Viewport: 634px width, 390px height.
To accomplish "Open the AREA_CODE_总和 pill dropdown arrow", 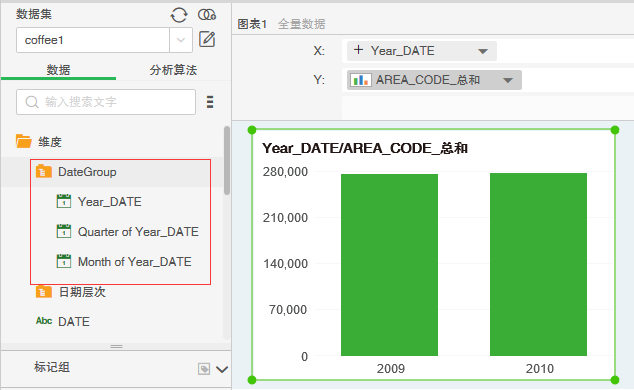I will (x=508, y=80).
